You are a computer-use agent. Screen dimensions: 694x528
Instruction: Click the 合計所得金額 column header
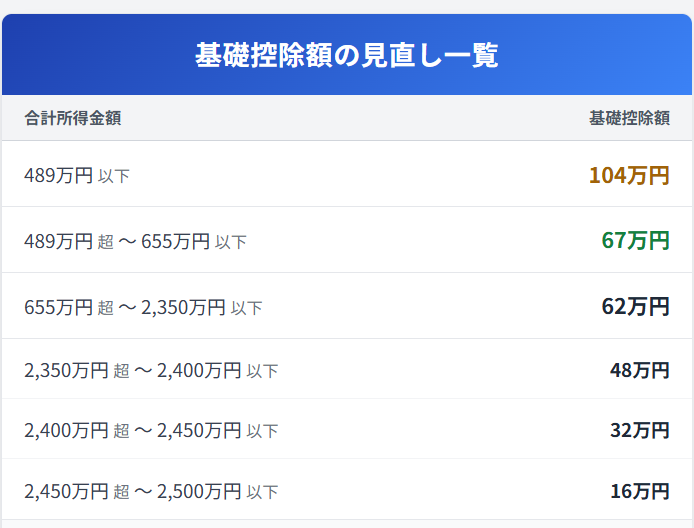(x=73, y=118)
